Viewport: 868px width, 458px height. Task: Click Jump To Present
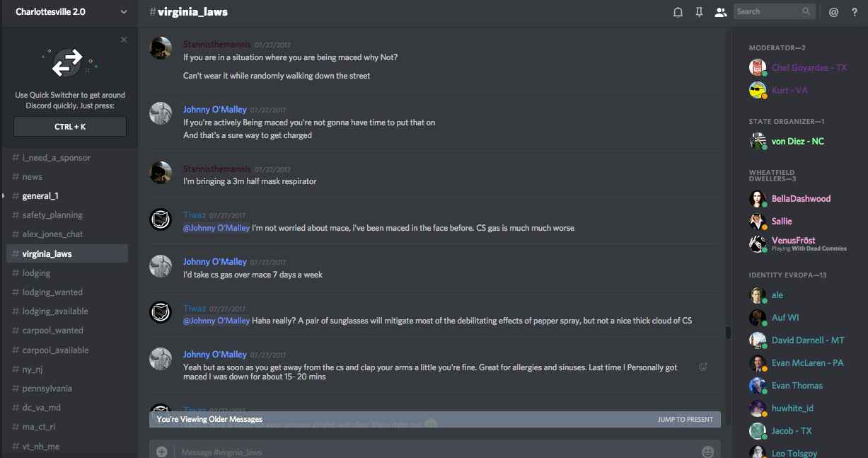tap(685, 419)
